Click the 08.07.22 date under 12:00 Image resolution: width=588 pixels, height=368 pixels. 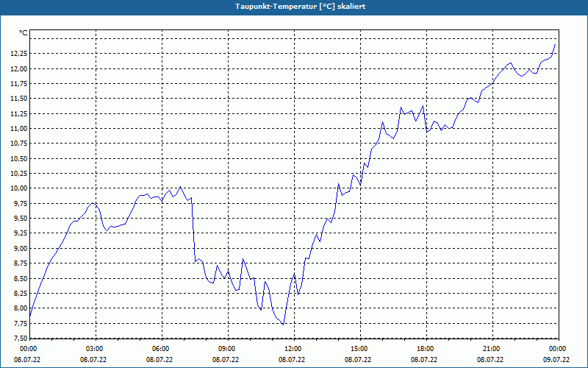click(x=292, y=360)
